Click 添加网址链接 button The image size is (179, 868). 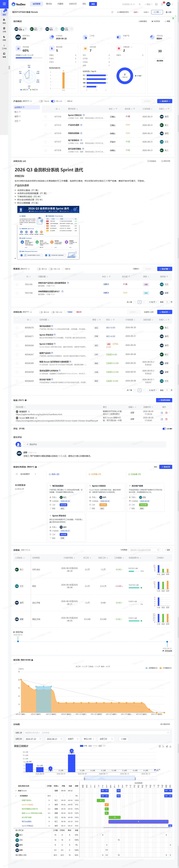[164, 400]
